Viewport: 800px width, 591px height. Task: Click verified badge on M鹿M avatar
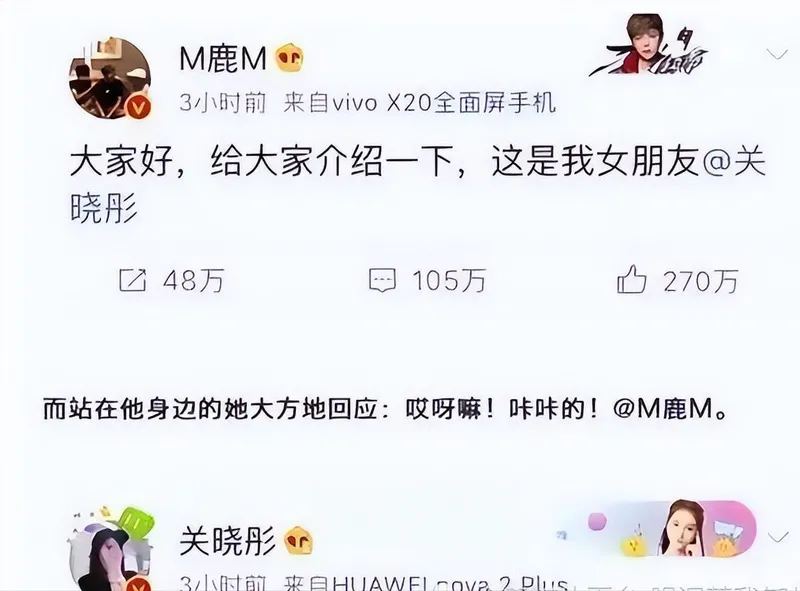point(138,108)
